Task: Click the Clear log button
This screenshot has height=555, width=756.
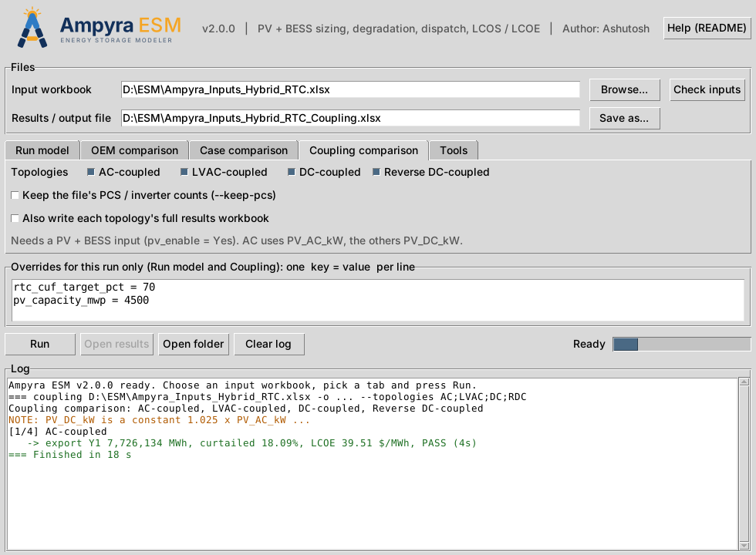Action: pos(268,344)
